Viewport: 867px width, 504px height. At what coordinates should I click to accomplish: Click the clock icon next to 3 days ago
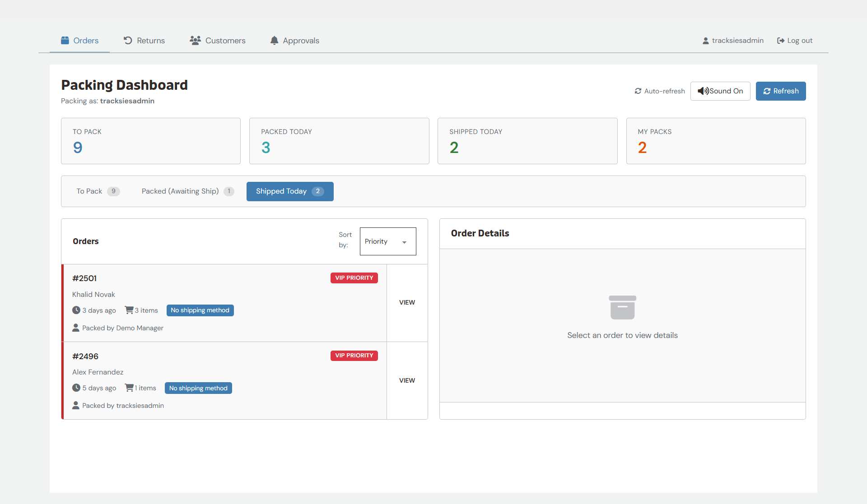coord(76,310)
